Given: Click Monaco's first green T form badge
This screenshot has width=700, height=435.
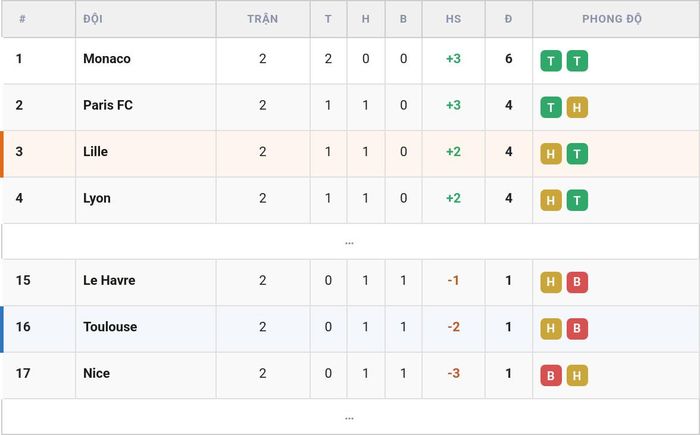Looking at the screenshot, I should tap(551, 61).
